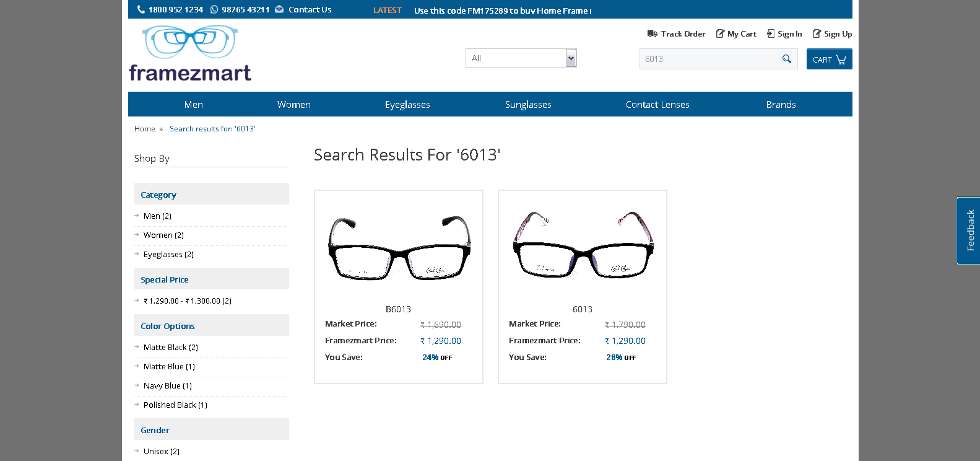Screen dimensions: 980x461
Task: Click the envelope icon beside Contact Us
Action: pos(279,9)
